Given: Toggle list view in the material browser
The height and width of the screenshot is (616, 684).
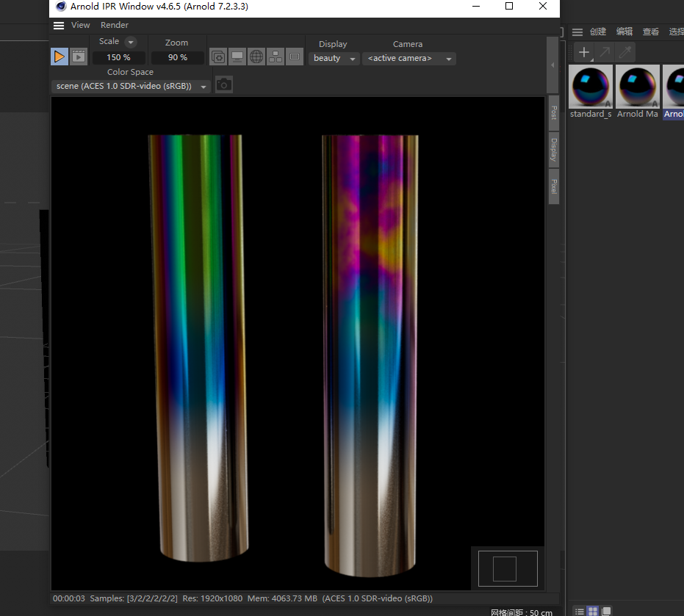Looking at the screenshot, I should (x=579, y=611).
